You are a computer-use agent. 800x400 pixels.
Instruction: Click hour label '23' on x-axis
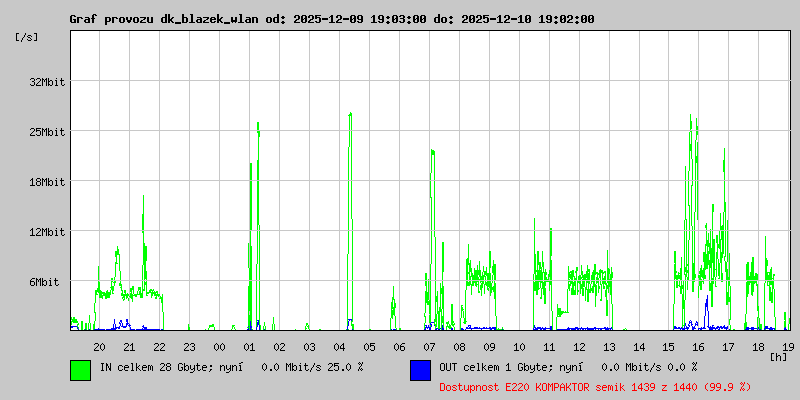coord(189,347)
